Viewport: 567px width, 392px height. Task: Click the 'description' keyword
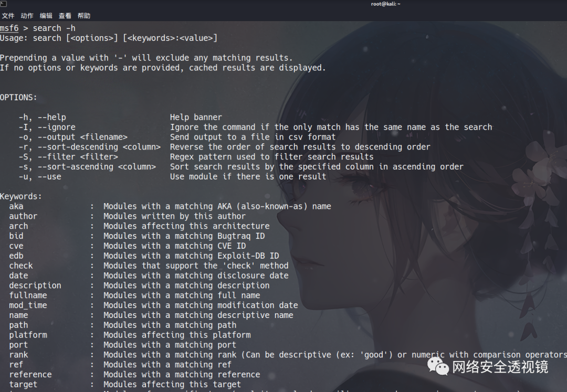tap(35, 285)
